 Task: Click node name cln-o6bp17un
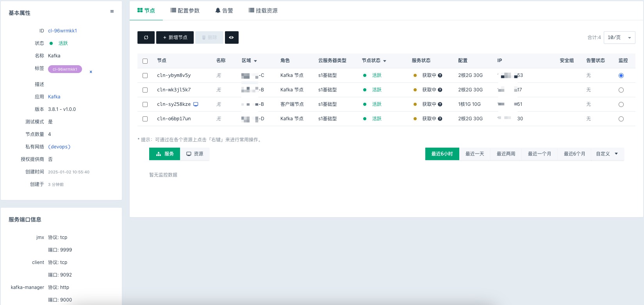pyautogui.click(x=174, y=119)
